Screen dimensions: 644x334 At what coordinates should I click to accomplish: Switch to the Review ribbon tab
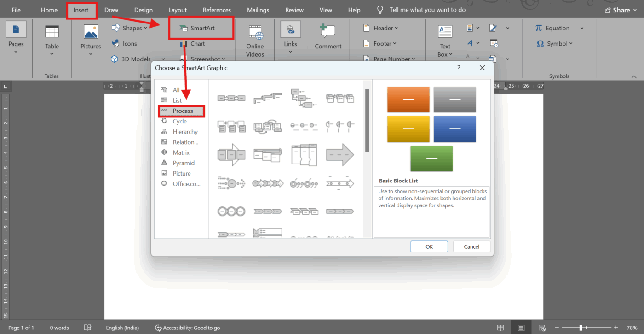click(294, 9)
